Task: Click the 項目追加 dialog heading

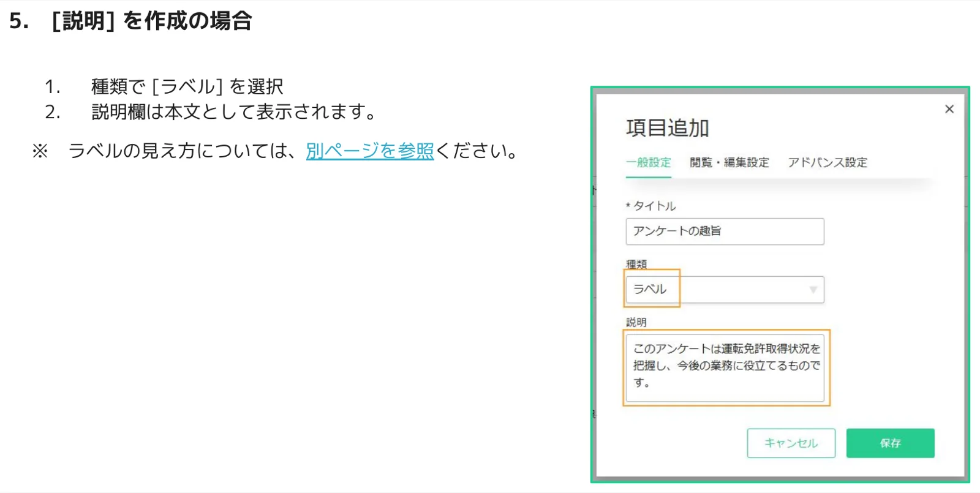Action: click(x=668, y=128)
